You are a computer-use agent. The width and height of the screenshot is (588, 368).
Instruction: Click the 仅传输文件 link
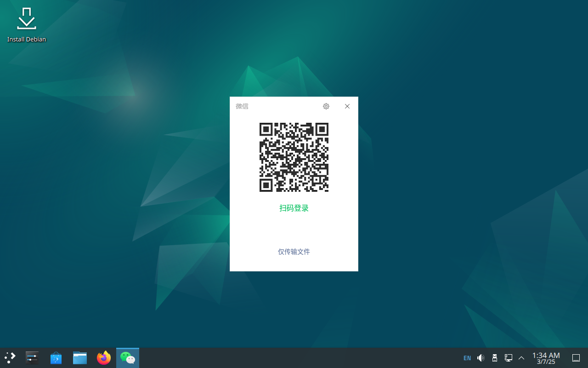(294, 252)
